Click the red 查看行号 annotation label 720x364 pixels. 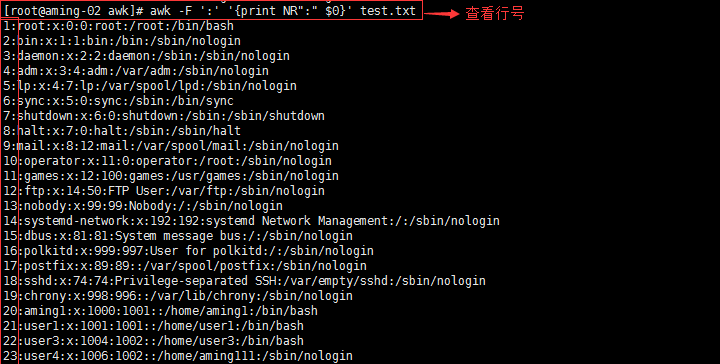495,13
